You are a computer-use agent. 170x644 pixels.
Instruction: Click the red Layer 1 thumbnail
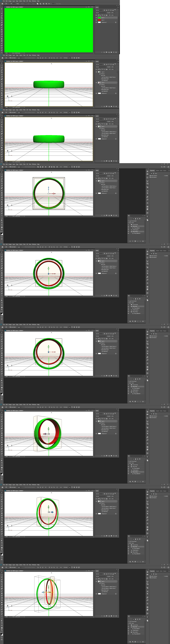[x=99, y=20]
